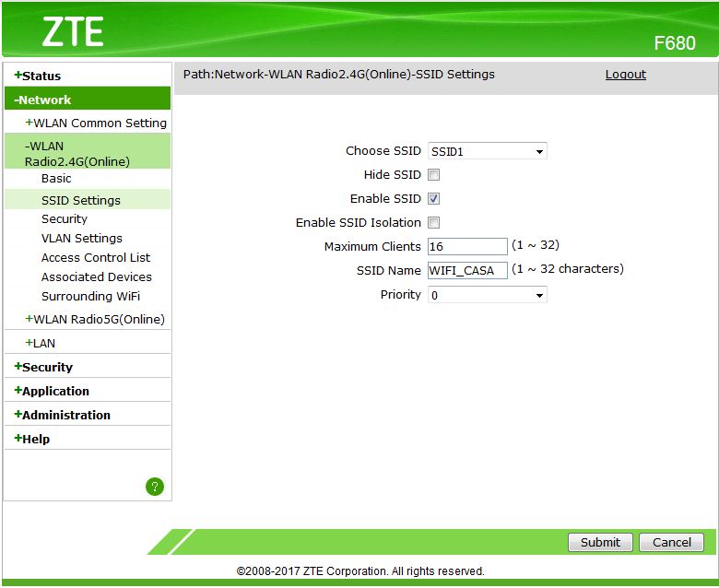The image size is (719, 588).
Task: Open the Choose SSID dropdown
Action: 487,151
